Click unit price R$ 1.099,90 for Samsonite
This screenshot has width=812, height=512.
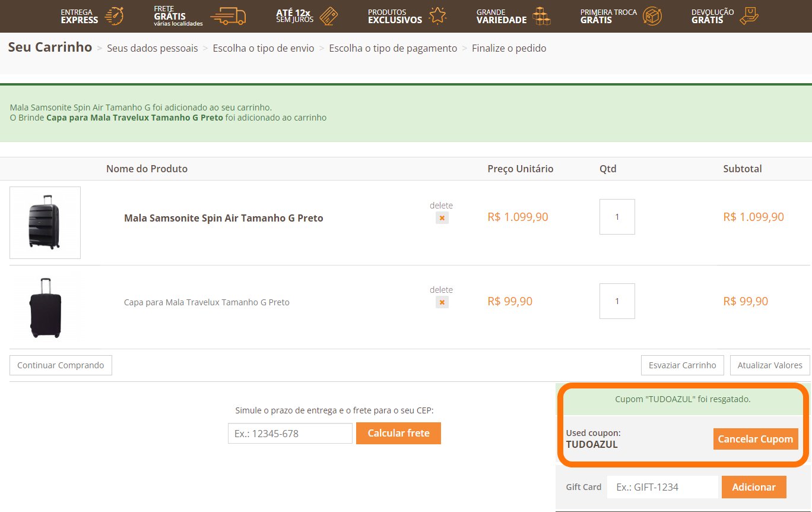click(518, 217)
